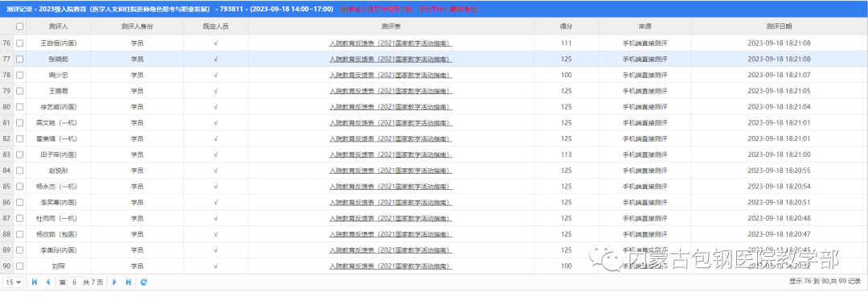Open the page size dropdown showing 15
Image resolution: width=868 pixels, height=297 pixels.
pos(13,282)
